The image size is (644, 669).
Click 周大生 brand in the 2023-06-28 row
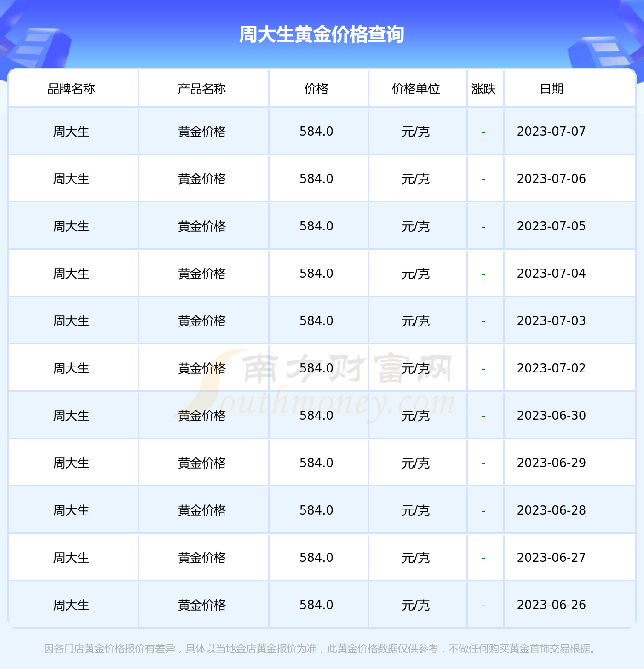pyautogui.click(x=71, y=510)
